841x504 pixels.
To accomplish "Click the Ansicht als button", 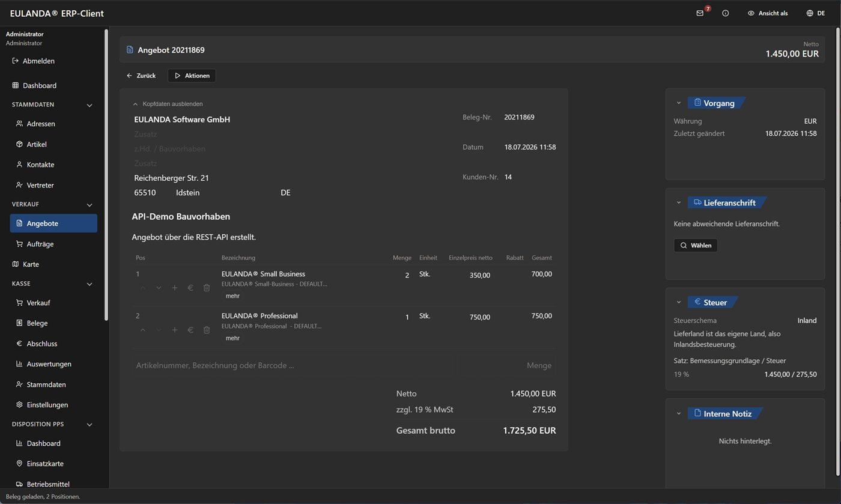I will click(x=768, y=13).
